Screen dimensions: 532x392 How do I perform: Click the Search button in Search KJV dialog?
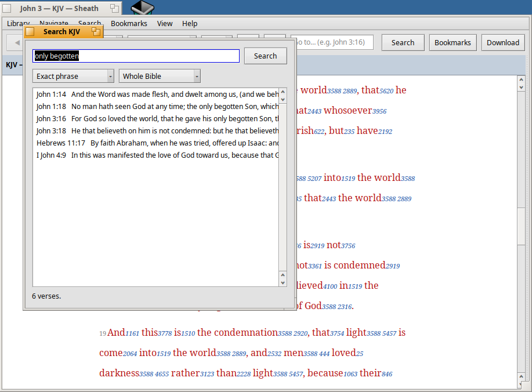265,56
